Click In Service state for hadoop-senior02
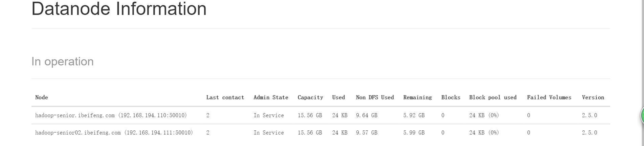The width and height of the screenshot is (644, 146). coord(269,133)
